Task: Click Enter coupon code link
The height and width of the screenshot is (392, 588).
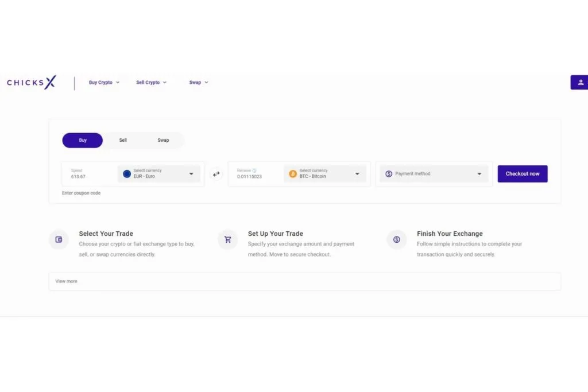Action: click(x=82, y=193)
